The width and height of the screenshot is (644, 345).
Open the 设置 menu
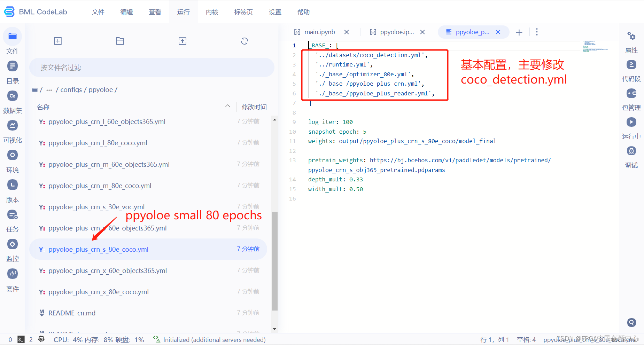click(x=275, y=12)
